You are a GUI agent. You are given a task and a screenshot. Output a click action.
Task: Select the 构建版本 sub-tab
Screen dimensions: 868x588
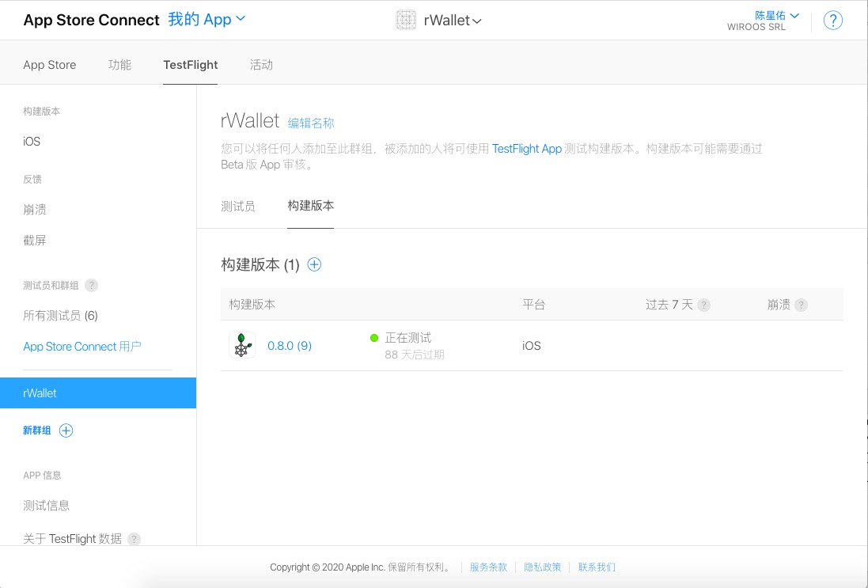point(310,206)
